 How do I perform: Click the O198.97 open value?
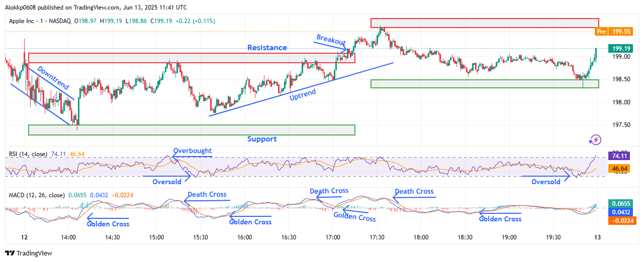pyautogui.click(x=86, y=21)
